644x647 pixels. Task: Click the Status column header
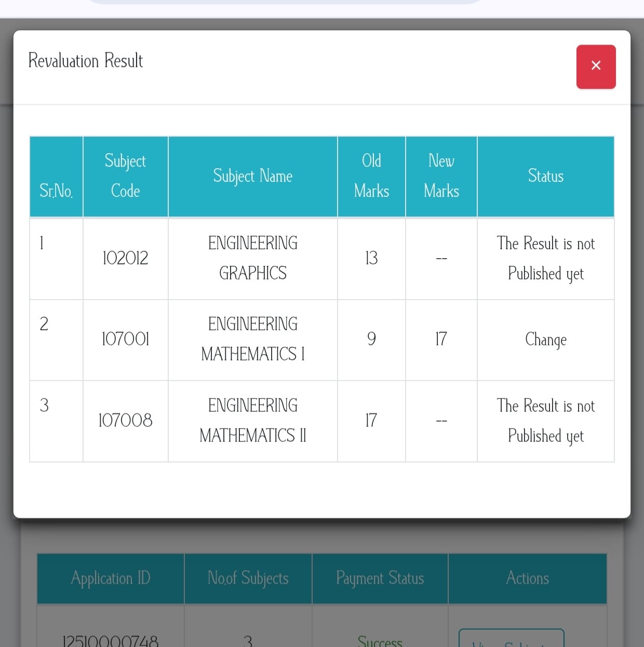coord(546,176)
